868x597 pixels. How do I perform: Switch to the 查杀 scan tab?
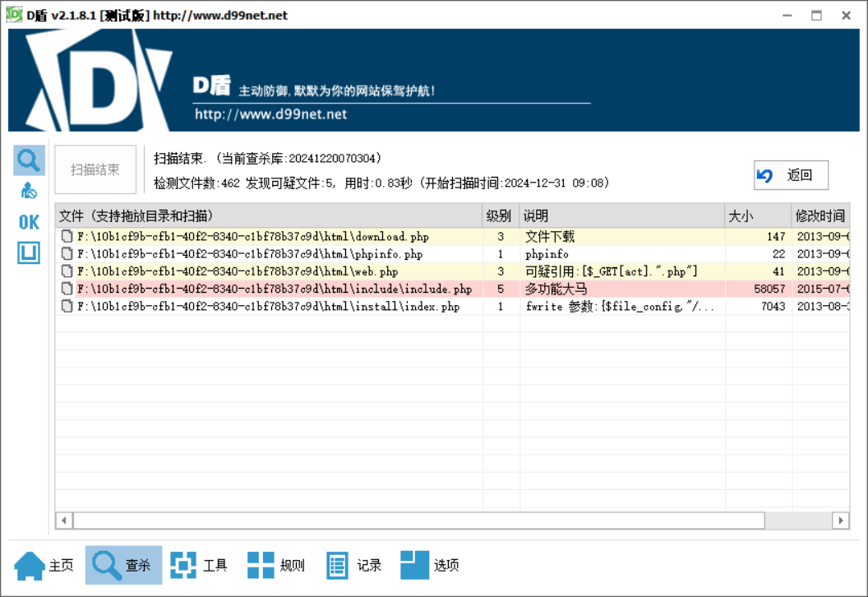click(123, 566)
